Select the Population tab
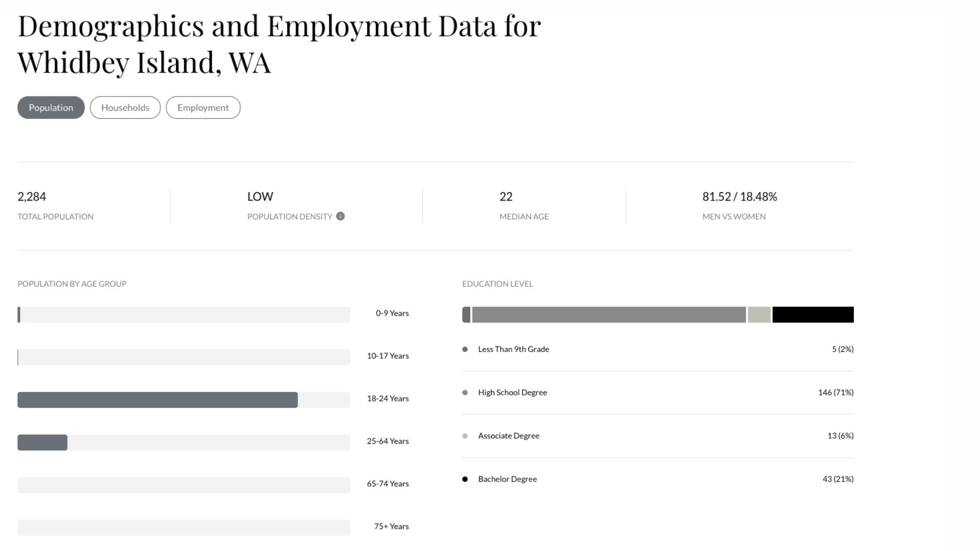This screenshot has width=980, height=551. pos(51,108)
